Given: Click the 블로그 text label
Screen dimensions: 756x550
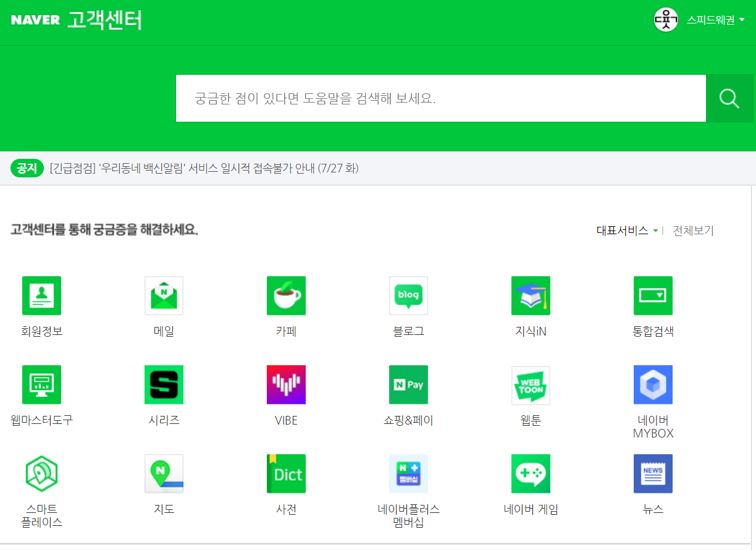Looking at the screenshot, I should (x=408, y=331).
